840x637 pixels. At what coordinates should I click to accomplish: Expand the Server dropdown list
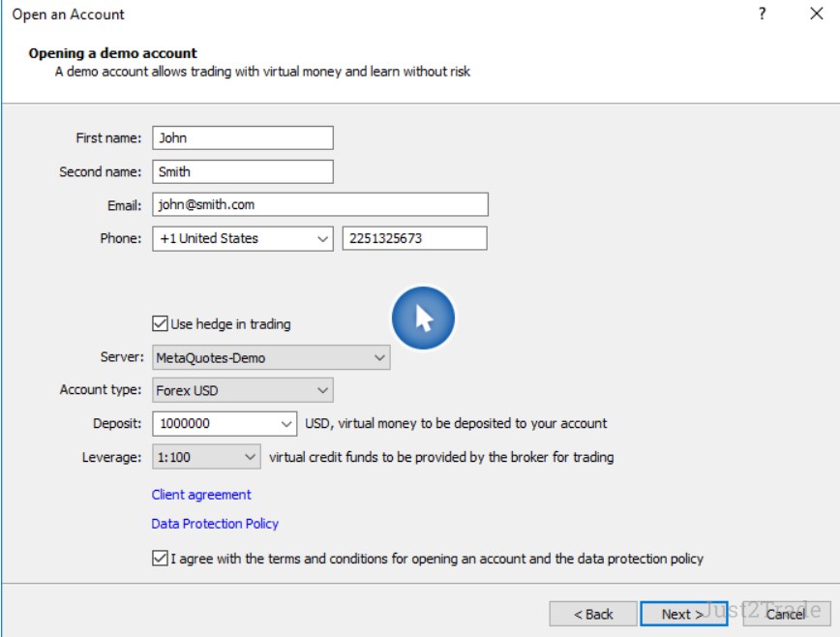click(x=378, y=358)
